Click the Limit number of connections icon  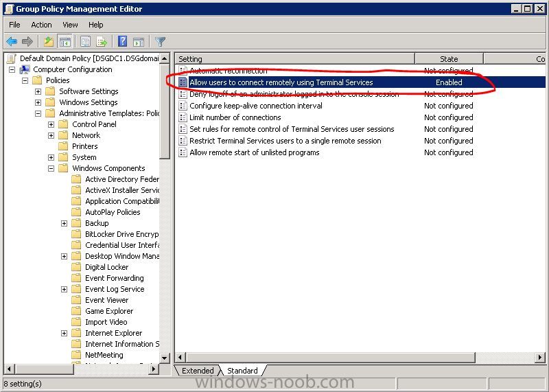point(183,117)
